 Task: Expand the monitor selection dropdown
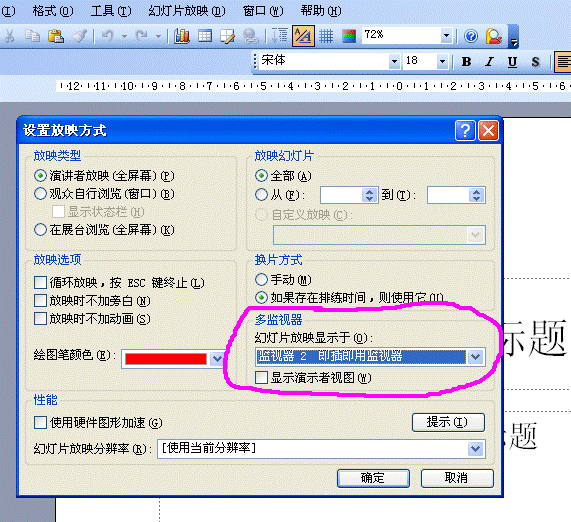click(476, 357)
